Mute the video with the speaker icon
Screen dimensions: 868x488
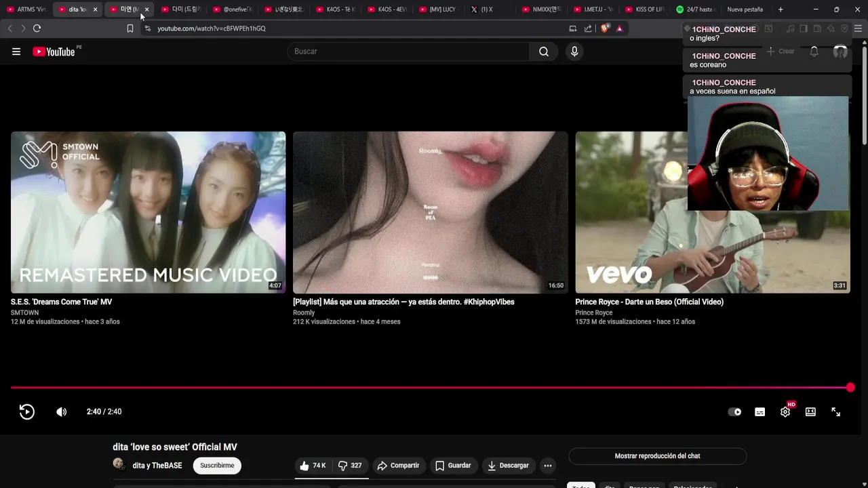pos(61,411)
